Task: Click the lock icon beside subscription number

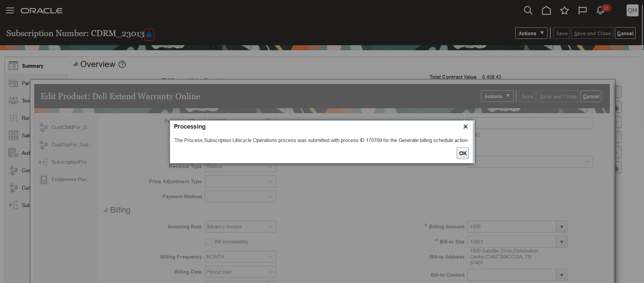Action: (149, 34)
